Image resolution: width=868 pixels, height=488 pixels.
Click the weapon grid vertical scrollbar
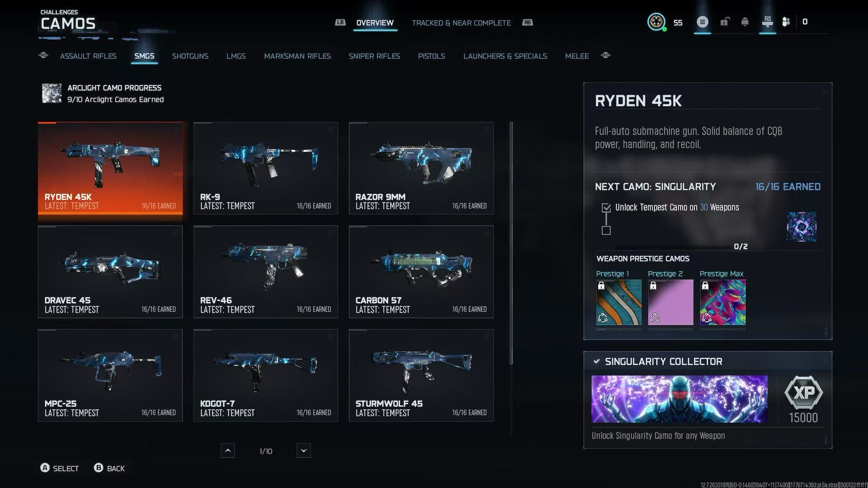tap(511, 243)
